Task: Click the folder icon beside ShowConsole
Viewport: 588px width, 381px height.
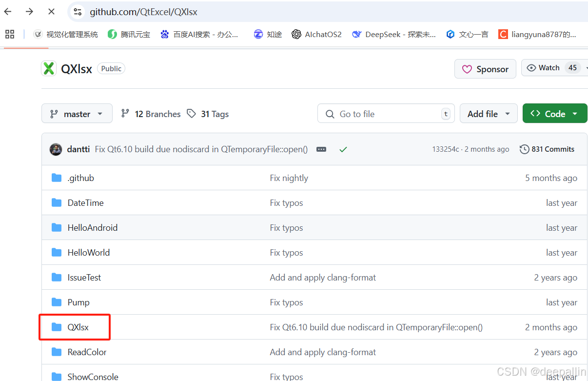Action: pos(57,377)
